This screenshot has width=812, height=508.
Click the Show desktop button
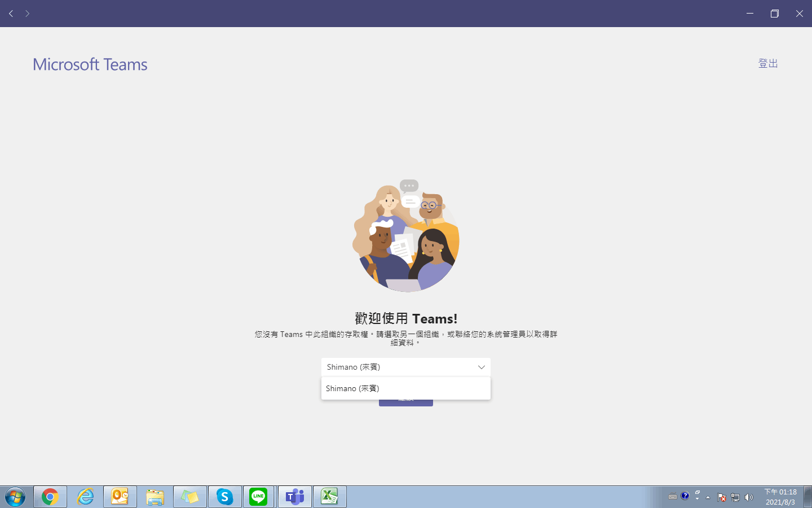coord(808,497)
